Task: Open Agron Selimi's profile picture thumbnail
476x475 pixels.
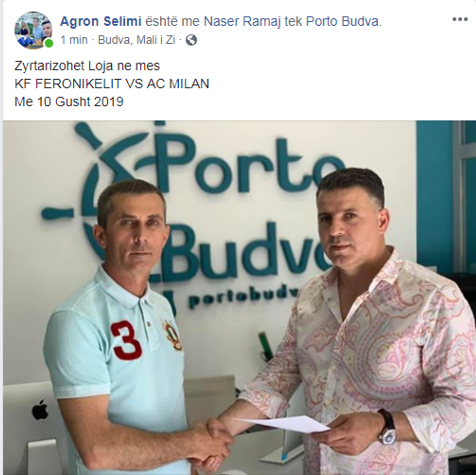Action: click(x=34, y=30)
